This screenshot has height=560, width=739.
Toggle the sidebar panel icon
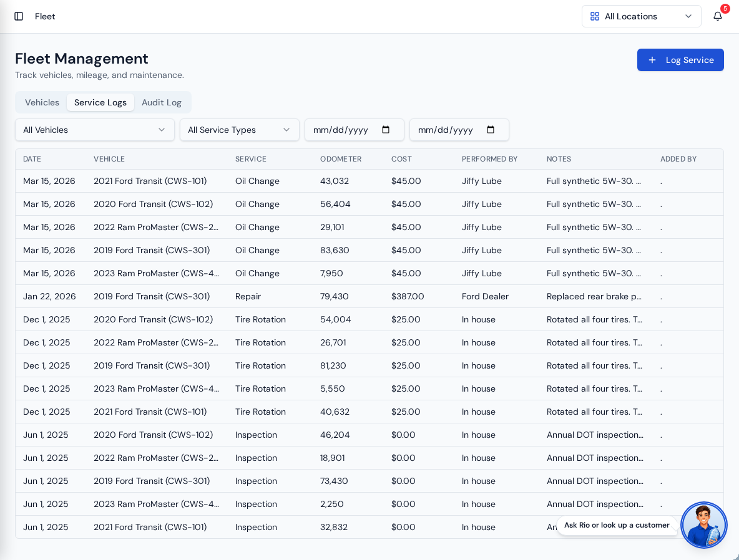coord(19,16)
